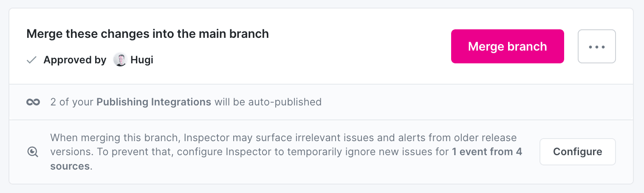Screen dimensions: 644x193
Task: Open the bold Publishing Integrations text
Action: point(153,102)
